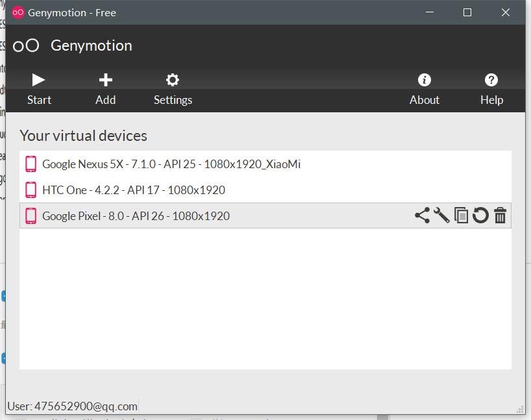Click the Genymotion logo in header
Image resolution: width=531 pixels, height=420 pixels.
pos(26,45)
